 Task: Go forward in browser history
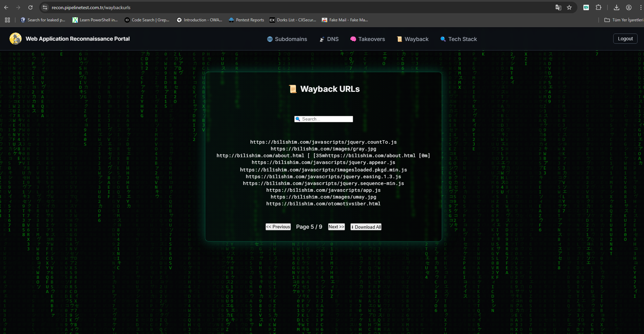[x=18, y=7]
